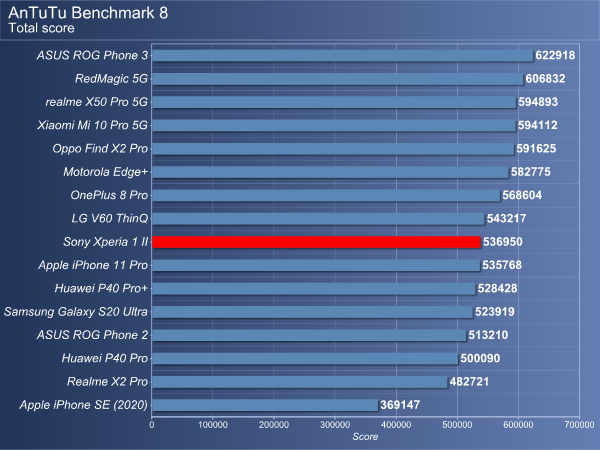Click the 'Xiaomi Mi 10 Pro 5G' label

tap(93, 126)
